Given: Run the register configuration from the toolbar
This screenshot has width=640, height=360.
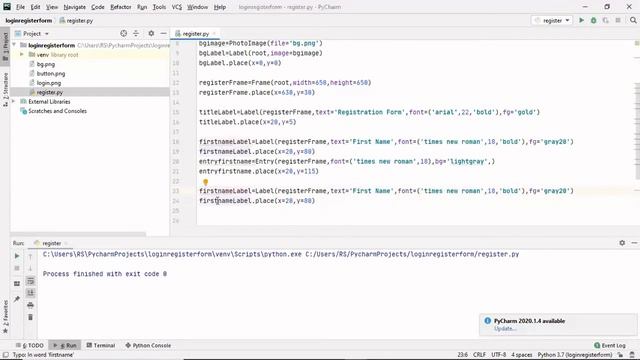Looking at the screenshot, I should tap(581, 20).
